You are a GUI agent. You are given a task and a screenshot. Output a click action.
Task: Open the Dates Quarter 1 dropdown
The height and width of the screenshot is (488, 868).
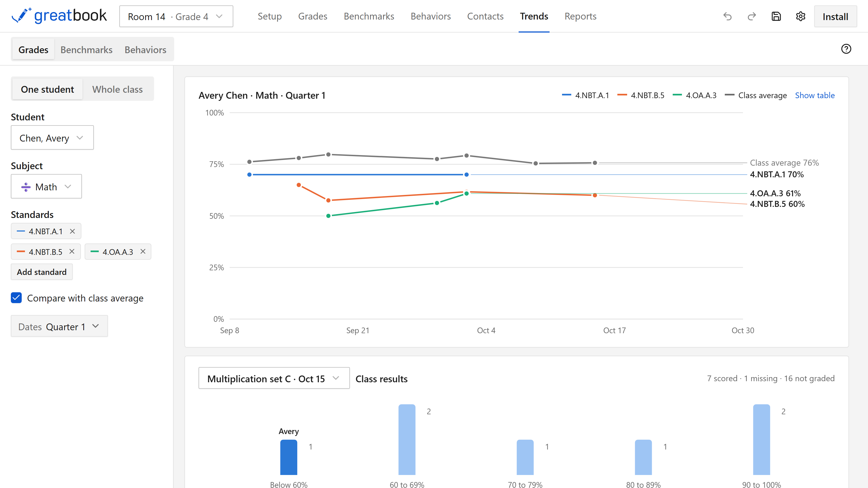[x=59, y=326]
